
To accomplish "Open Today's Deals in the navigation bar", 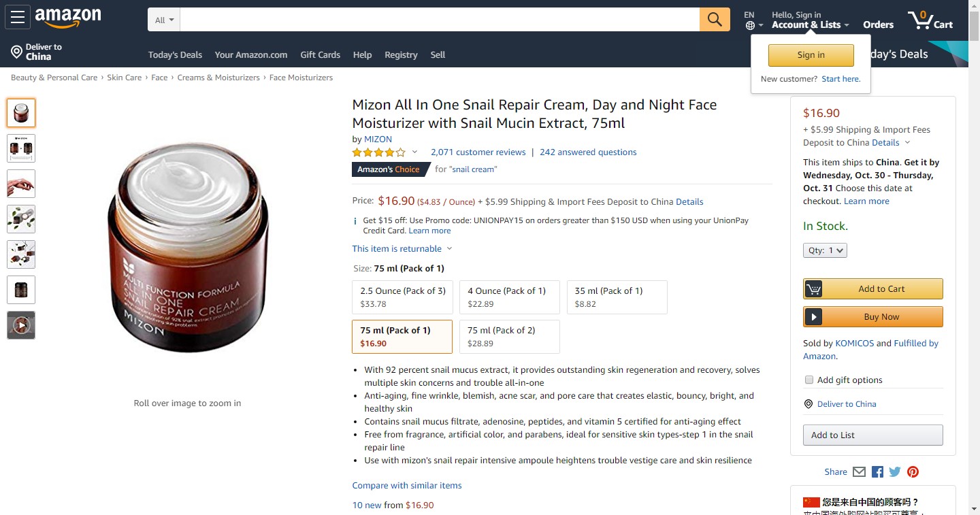I will pos(175,55).
